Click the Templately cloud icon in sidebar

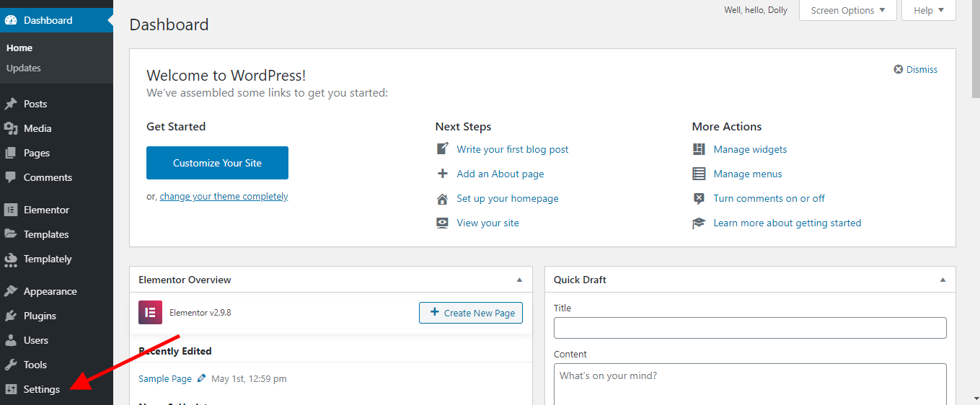(x=11, y=259)
